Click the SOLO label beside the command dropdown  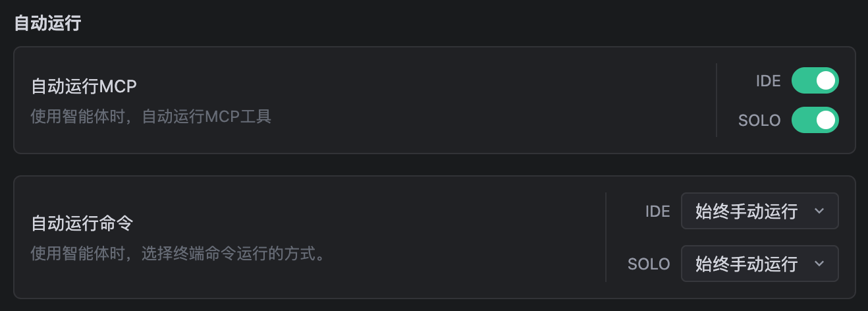point(649,264)
